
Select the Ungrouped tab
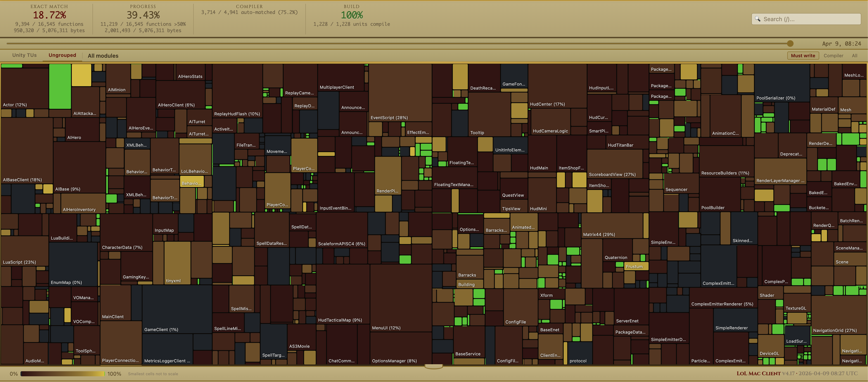62,55
